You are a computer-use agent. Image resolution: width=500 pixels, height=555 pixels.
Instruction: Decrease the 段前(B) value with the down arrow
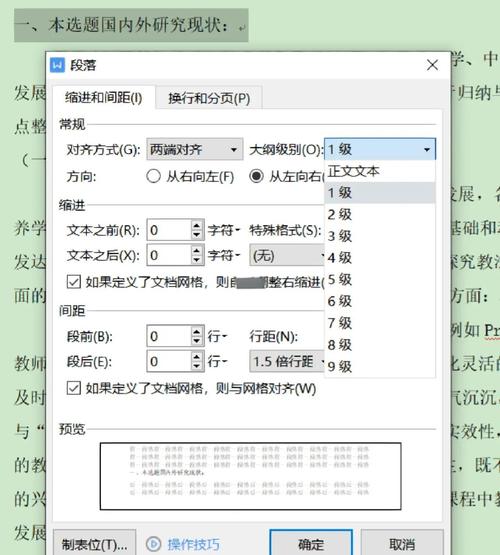point(197,341)
